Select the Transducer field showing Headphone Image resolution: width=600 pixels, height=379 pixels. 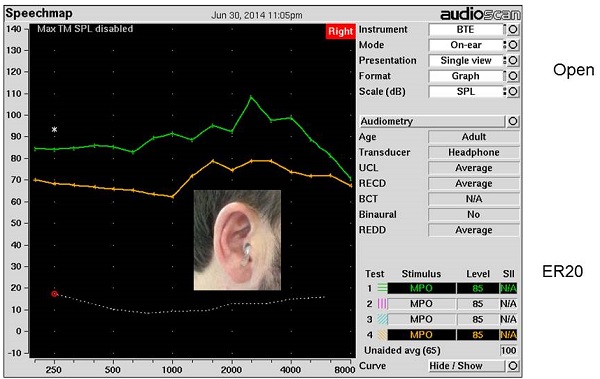point(473,152)
